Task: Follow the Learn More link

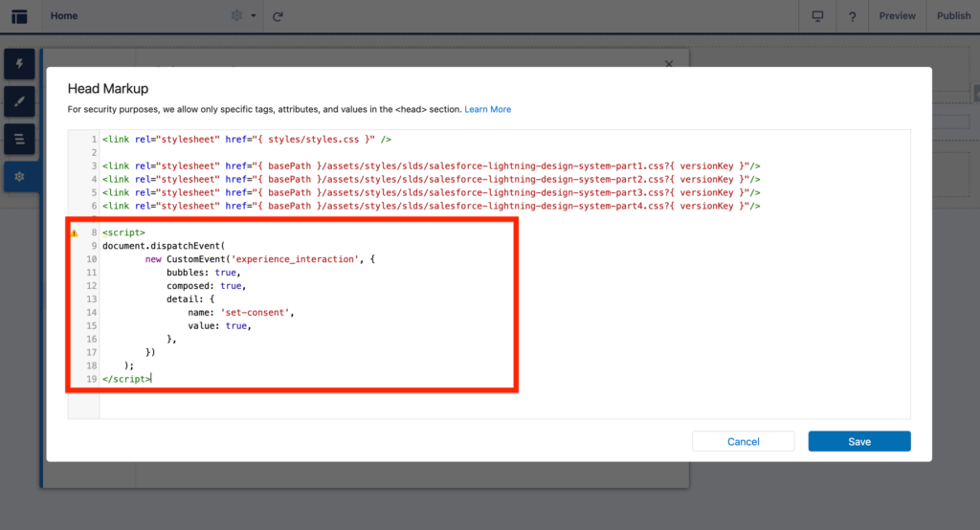Action: 487,110
